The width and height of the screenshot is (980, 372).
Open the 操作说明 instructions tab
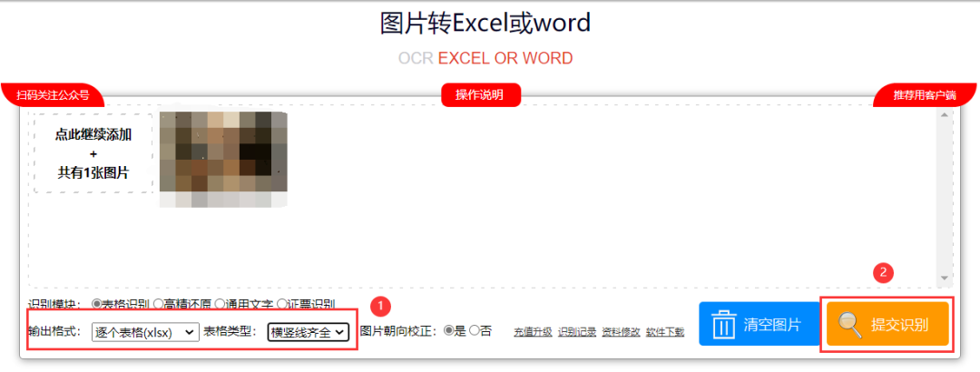coord(479,95)
